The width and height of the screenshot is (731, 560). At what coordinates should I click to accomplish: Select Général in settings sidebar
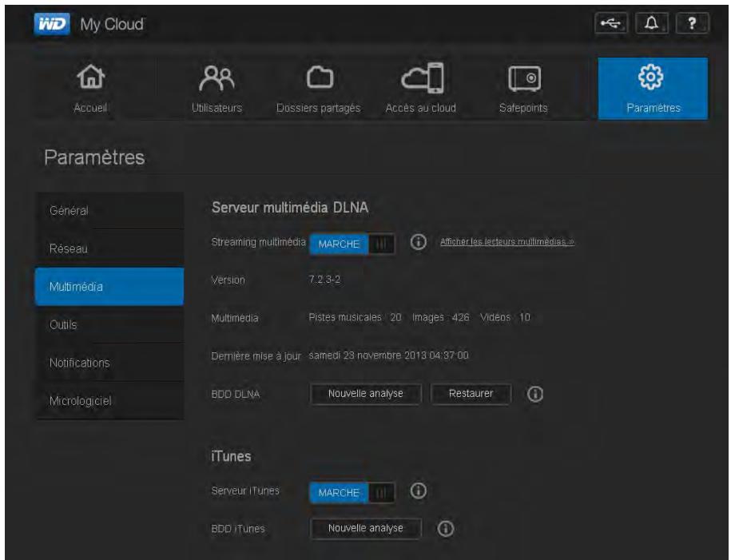109,211
